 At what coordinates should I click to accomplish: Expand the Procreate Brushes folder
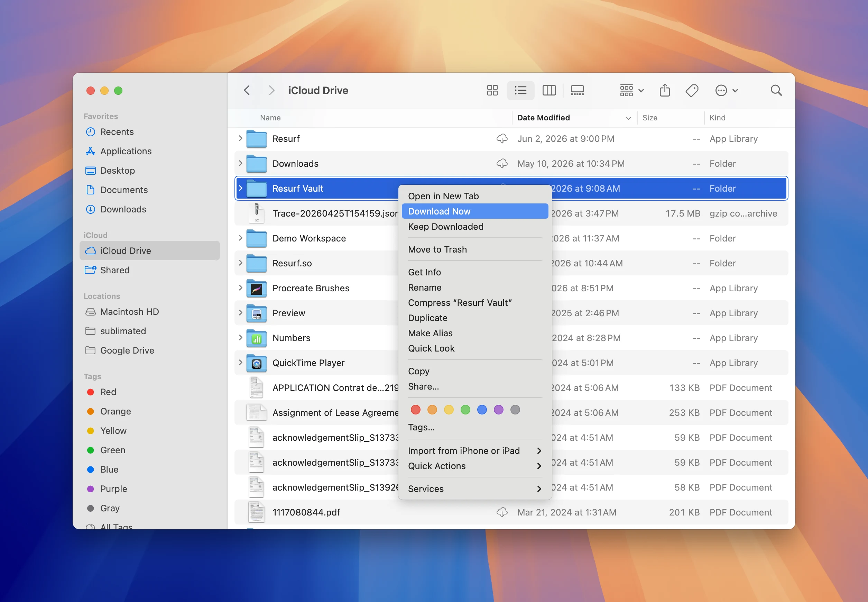click(240, 288)
